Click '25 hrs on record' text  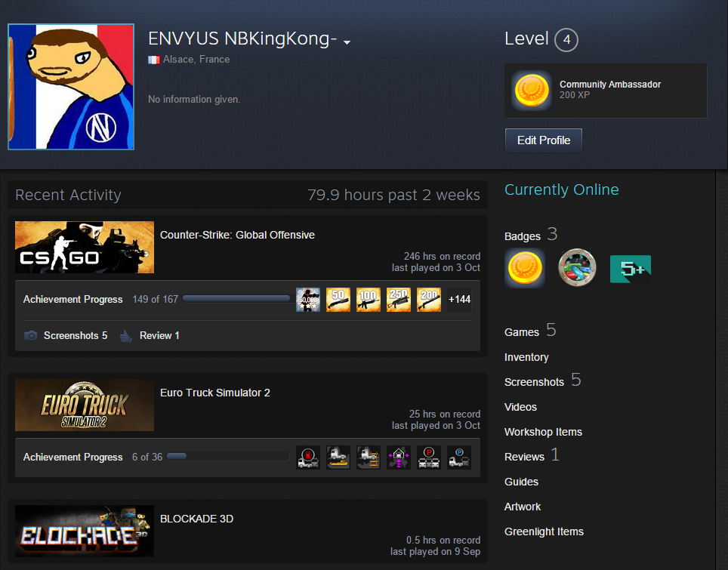click(445, 414)
